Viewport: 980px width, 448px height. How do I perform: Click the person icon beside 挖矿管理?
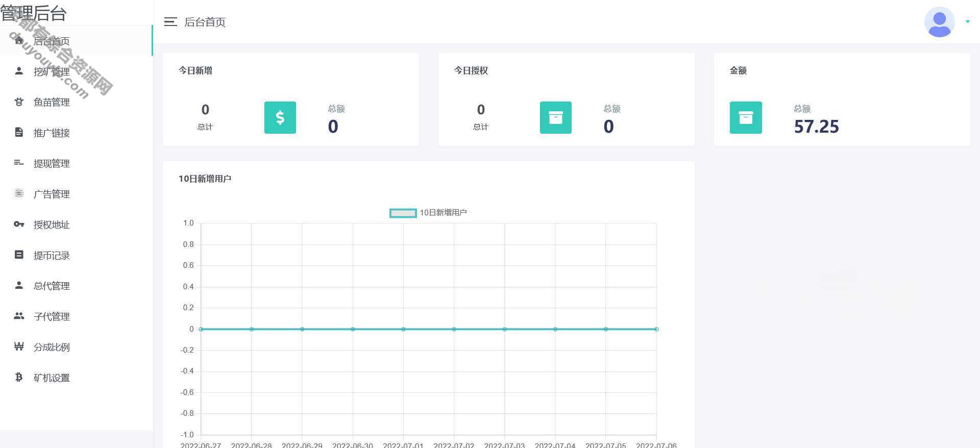pos(19,71)
